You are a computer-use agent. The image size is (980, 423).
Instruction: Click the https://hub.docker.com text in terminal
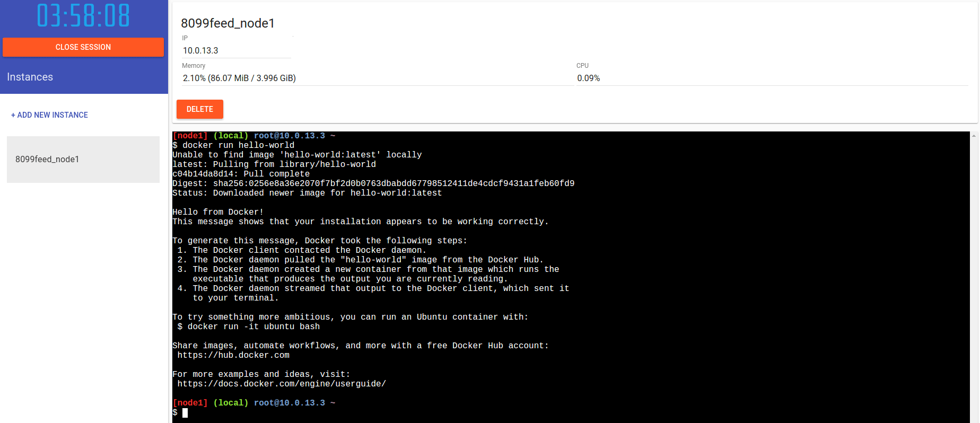pos(233,355)
